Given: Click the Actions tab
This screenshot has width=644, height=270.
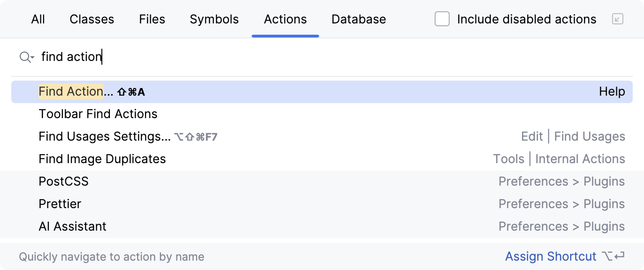Looking at the screenshot, I should click(x=285, y=19).
